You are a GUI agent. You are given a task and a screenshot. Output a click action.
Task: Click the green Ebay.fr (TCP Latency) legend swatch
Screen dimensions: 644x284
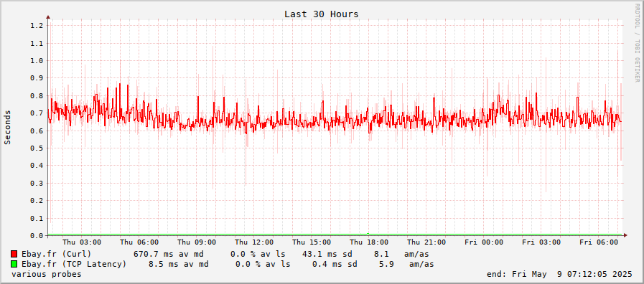tap(14, 264)
